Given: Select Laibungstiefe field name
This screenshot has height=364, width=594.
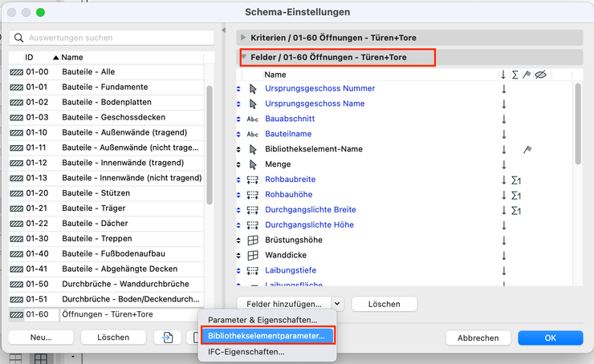Looking at the screenshot, I should (x=291, y=270).
